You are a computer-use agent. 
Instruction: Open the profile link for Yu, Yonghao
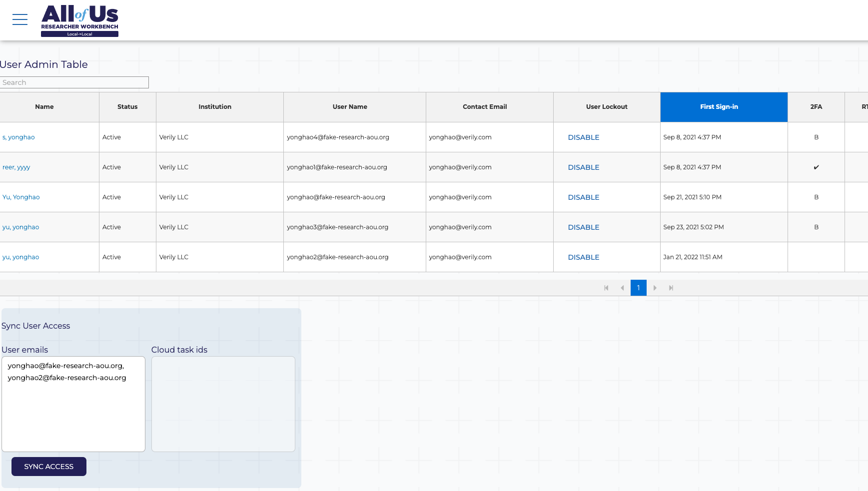pyautogui.click(x=21, y=197)
